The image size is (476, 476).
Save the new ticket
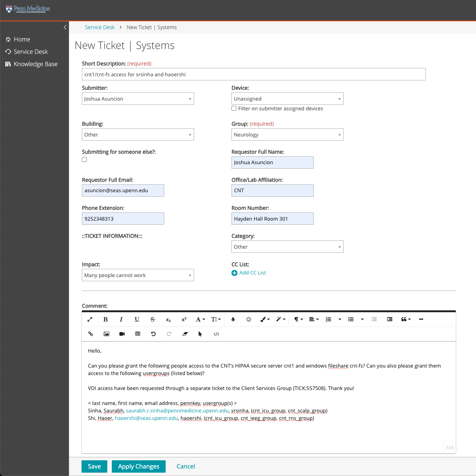pos(94,466)
